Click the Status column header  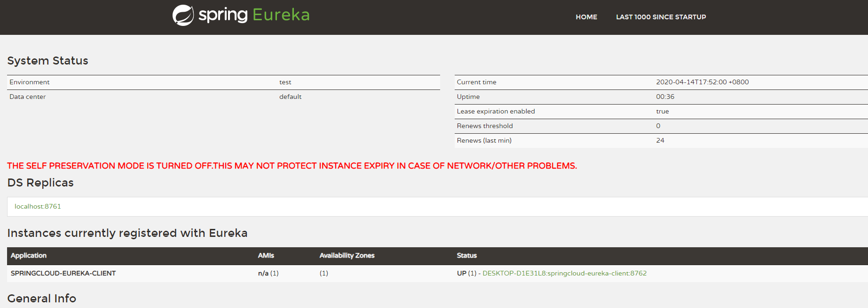click(x=466, y=256)
